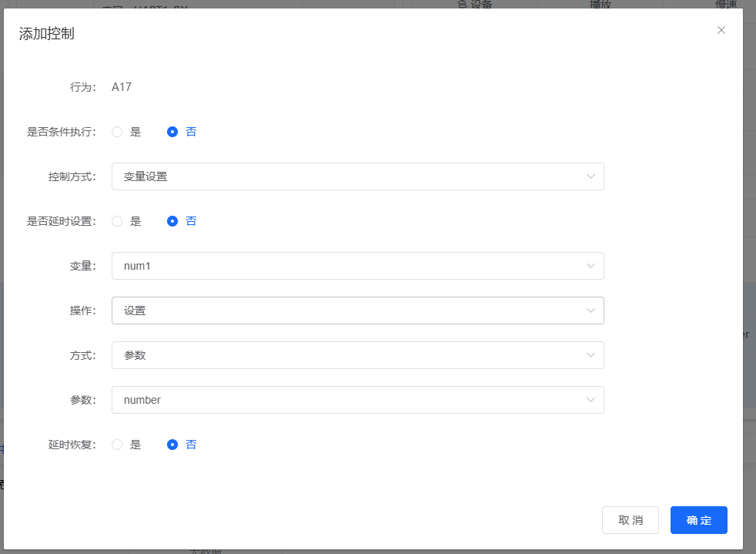Click the 取消 cancel button
This screenshot has height=554, width=756.
coord(630,520)
